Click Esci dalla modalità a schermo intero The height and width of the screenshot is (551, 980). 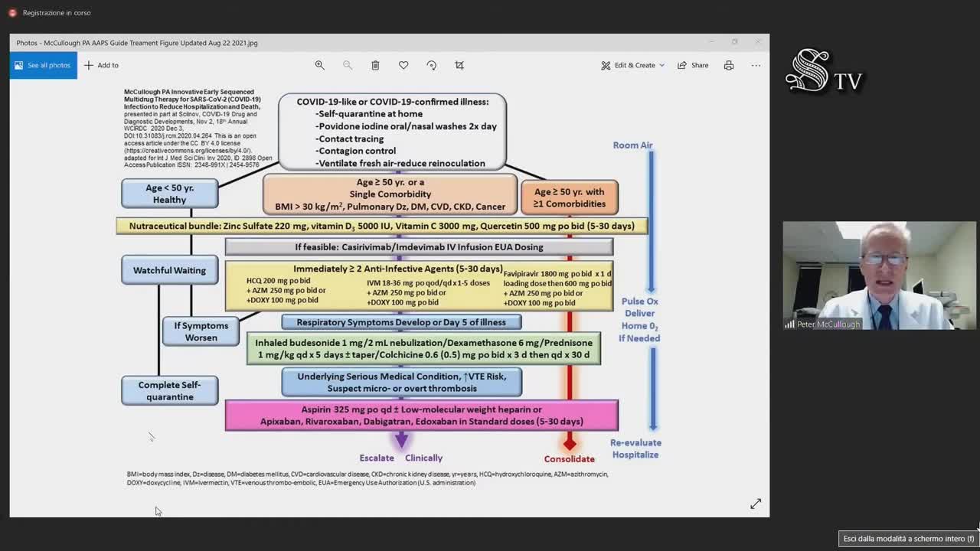[909, 539]
